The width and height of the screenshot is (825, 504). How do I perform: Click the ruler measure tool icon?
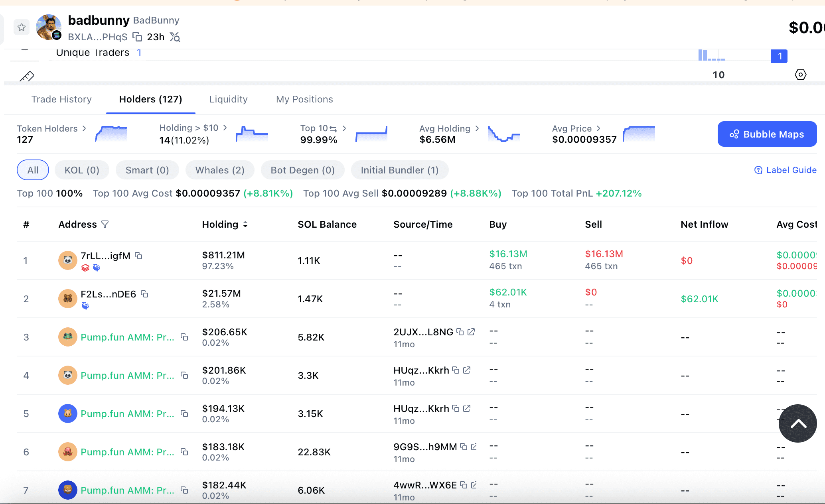pyautogui.click(x=27, y=76)
